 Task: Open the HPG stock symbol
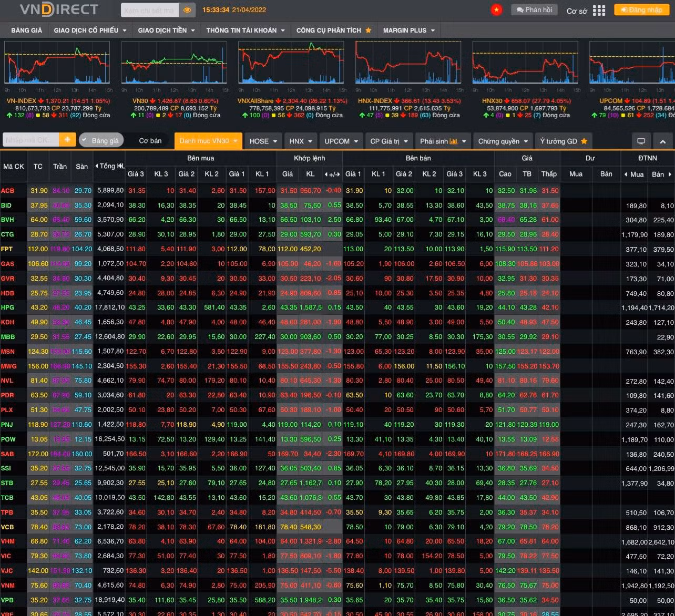pyautogui.click(x=8, y=307)
